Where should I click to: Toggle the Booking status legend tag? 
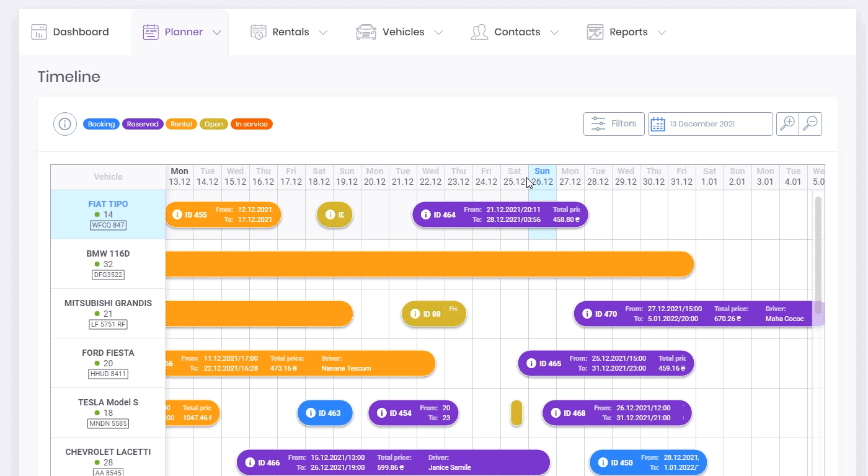pyautogui.click(x=101, y=124)
